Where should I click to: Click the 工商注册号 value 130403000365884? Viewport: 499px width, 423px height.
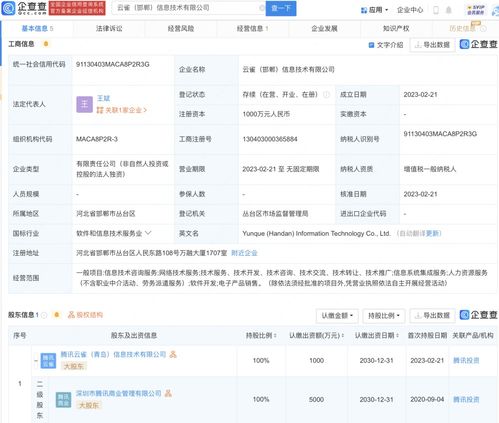click(x=270, y=139)
